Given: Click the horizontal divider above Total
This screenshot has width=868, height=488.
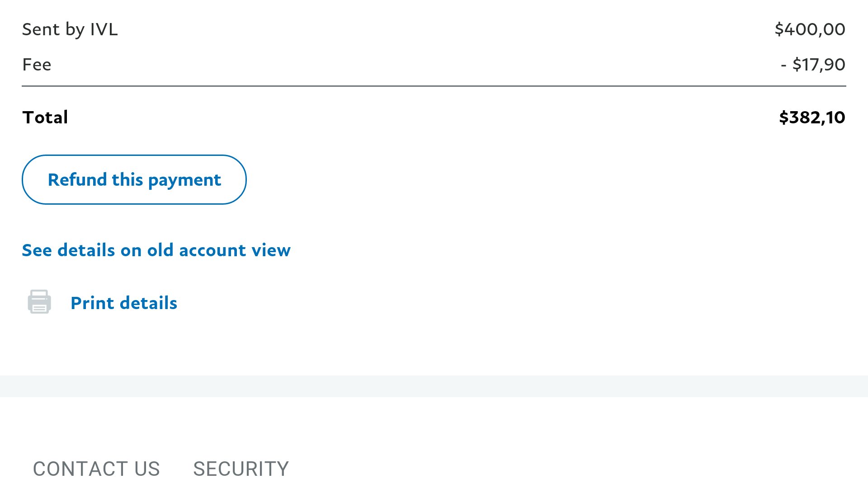Looking at the screenshot, I should click(x=434, y=86).
